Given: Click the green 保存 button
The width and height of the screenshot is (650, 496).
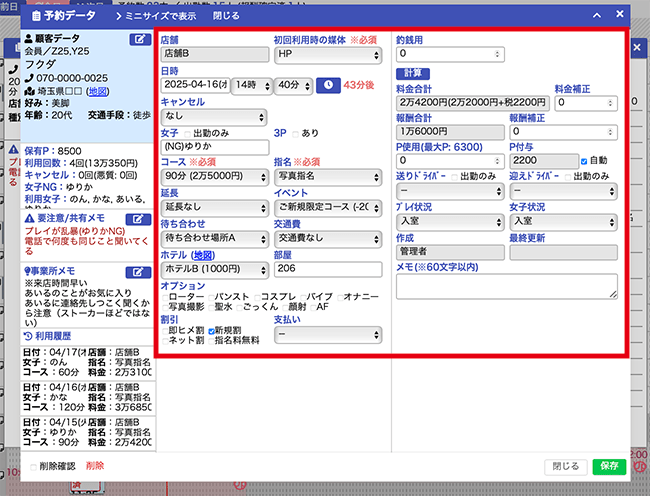Looking at the screenshot, I should (609, 466).
